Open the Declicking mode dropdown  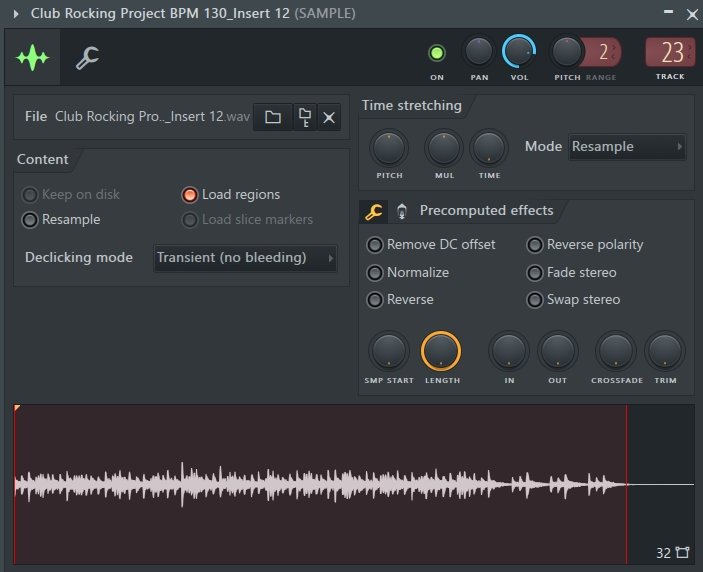(x=245, y=258)
